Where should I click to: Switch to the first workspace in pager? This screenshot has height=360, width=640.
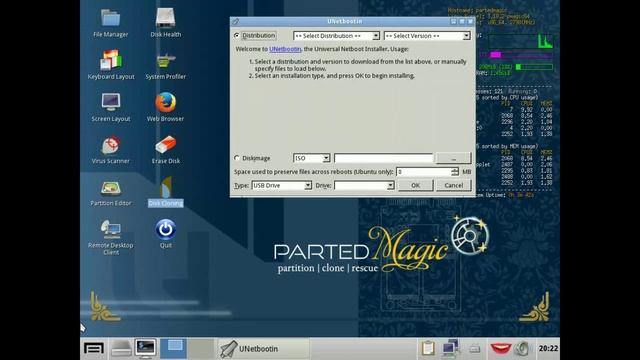173,349
